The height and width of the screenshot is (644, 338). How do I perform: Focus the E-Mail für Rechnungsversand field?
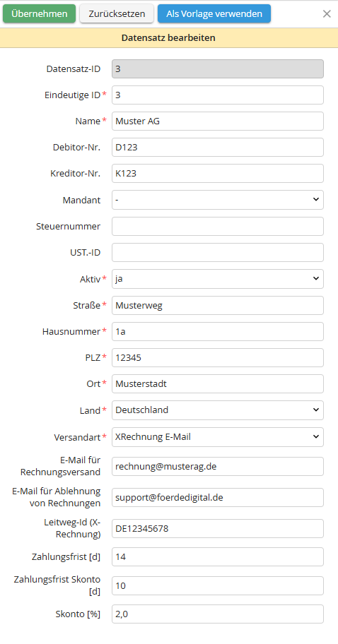click(x=218, y=467)
